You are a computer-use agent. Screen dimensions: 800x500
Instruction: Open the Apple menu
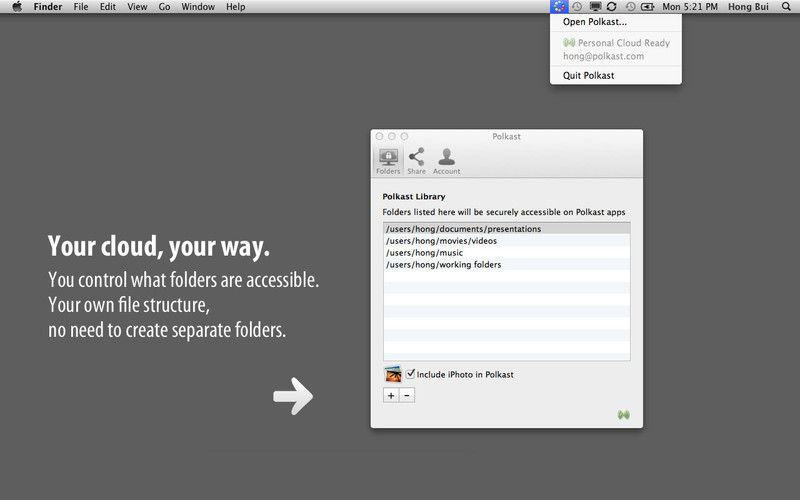point(17,7)
